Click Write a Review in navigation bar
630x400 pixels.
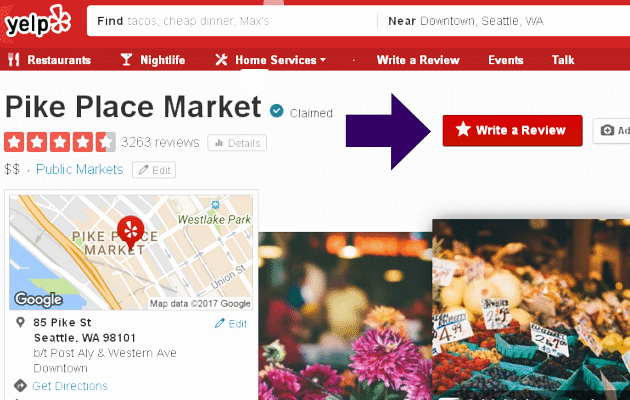tap(418, 60)
